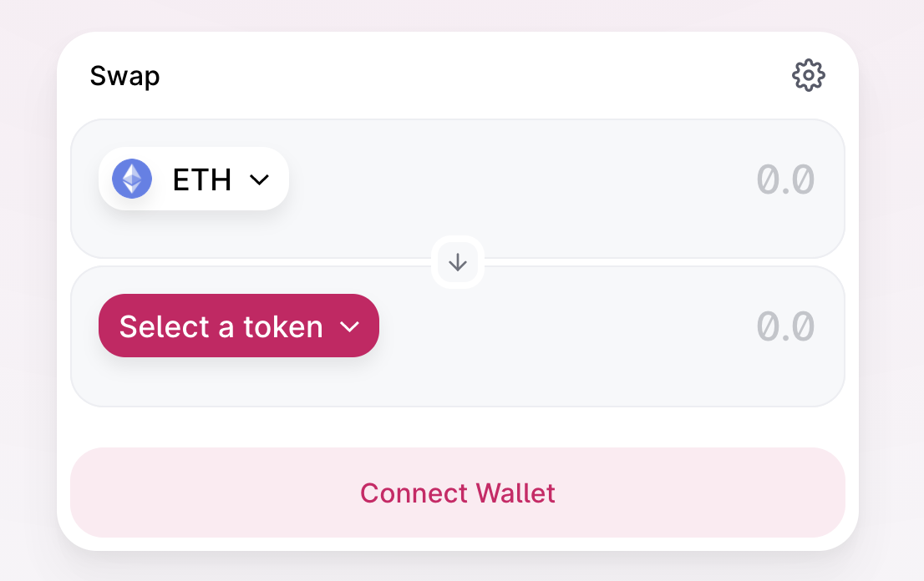Open the ETH token selector pill

[194, 179]
